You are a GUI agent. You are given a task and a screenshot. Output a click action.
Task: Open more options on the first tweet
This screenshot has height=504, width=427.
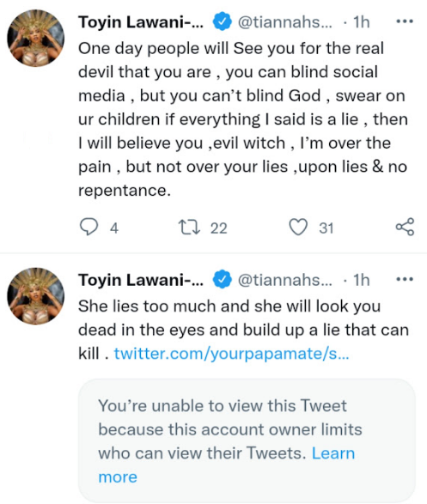coord(405,21)
